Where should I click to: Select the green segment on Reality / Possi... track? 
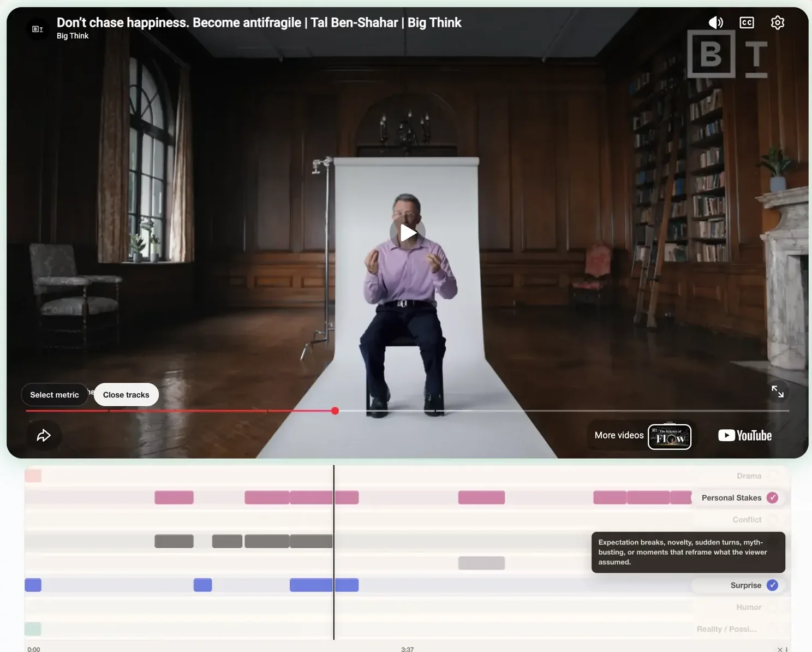point(33,629)
